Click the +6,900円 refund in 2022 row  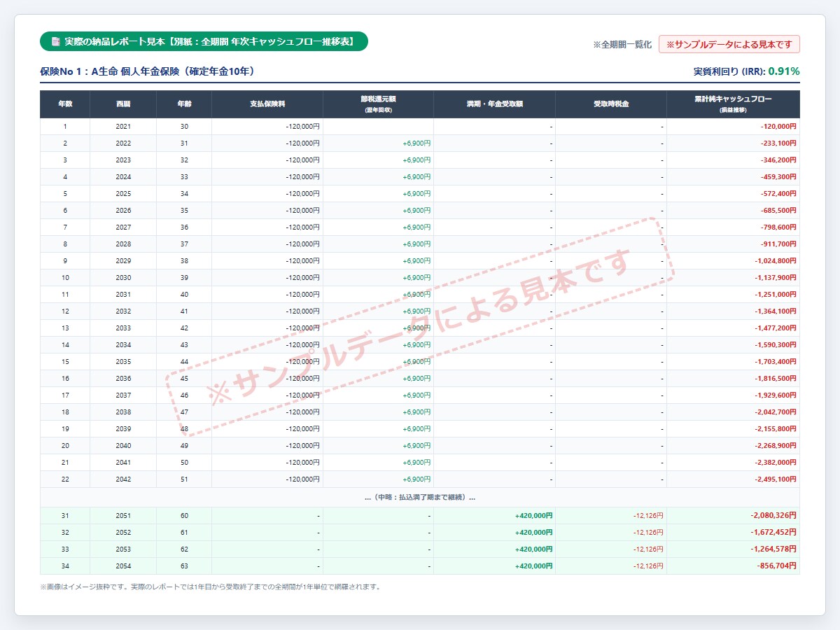pos(417,143)
